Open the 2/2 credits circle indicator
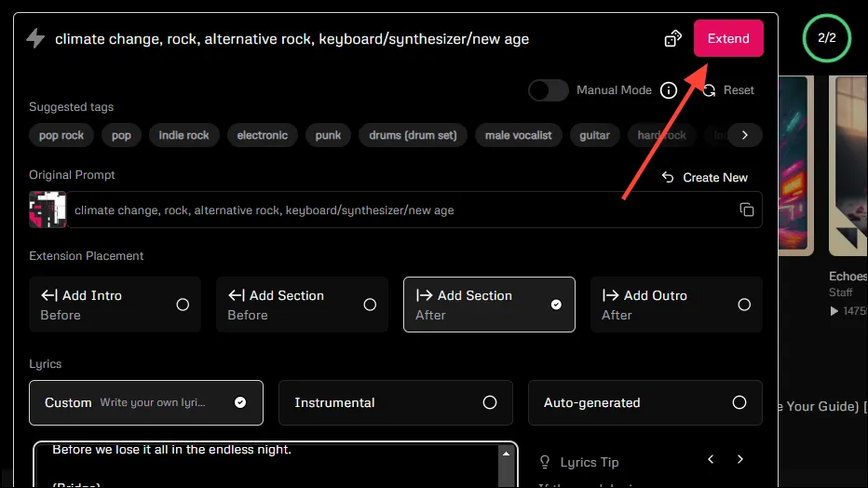 [826, 37]
